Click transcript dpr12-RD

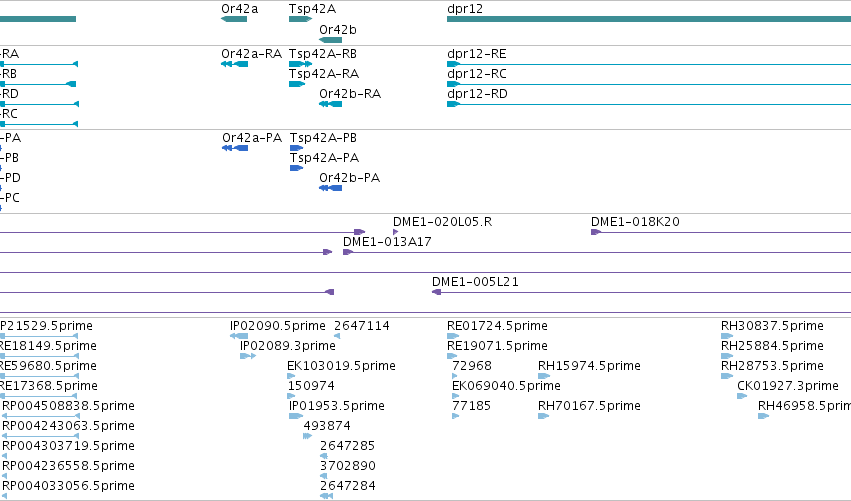coord(649,104)
